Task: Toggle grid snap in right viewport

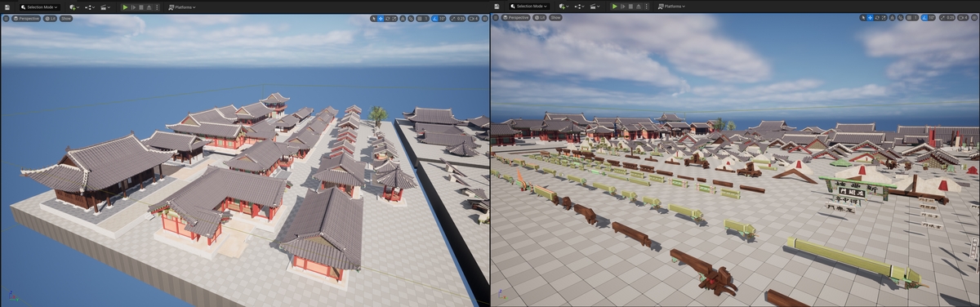Action: [x=909, y=18]
